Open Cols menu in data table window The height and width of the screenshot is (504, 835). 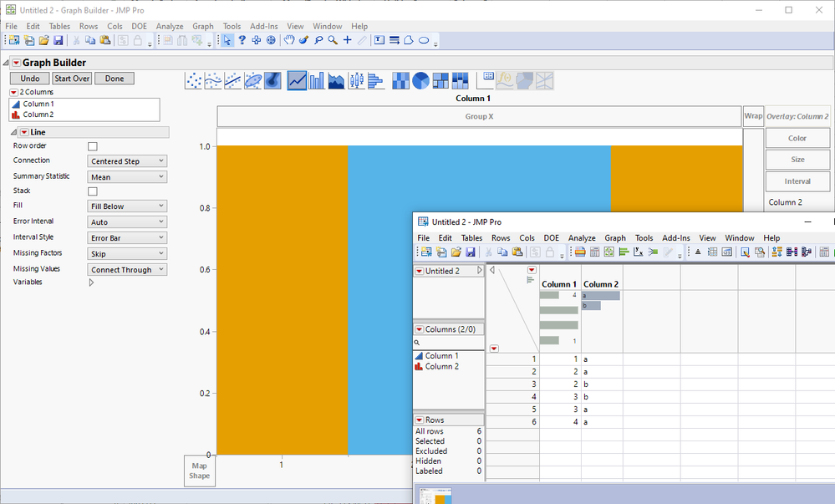tap(527, 238)
